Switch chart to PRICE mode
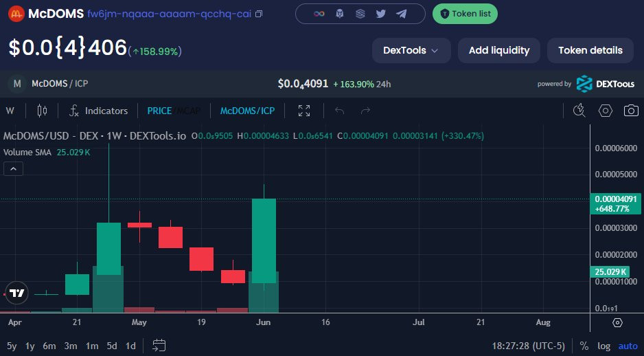Screen dimensions: 644x356 pyautogui.click(x=159, y=111)
